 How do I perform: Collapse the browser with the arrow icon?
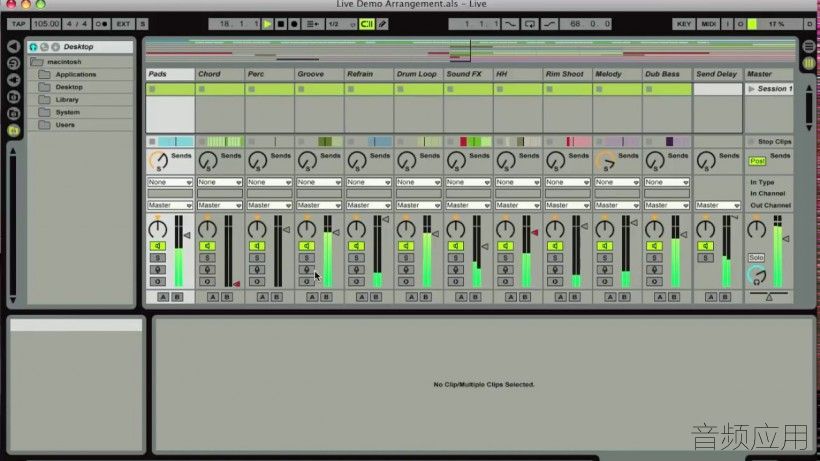click(14, 47)
